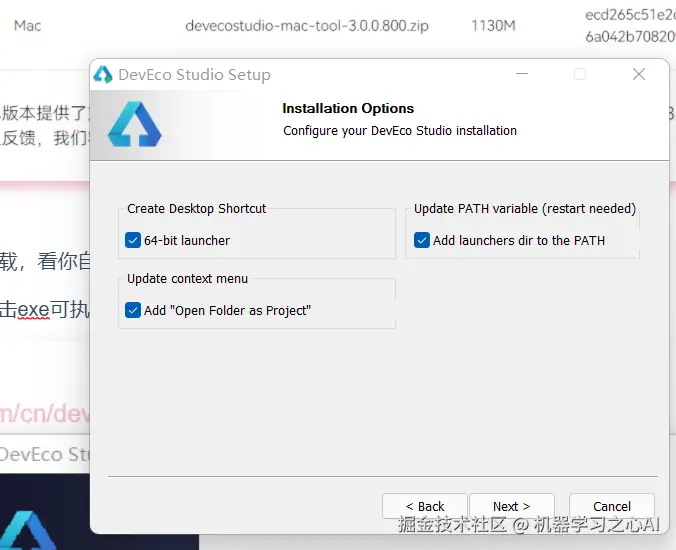Toggle the 64-bit launcher checkbox
This screenshot has width=676, height=550.
point(133,240)
